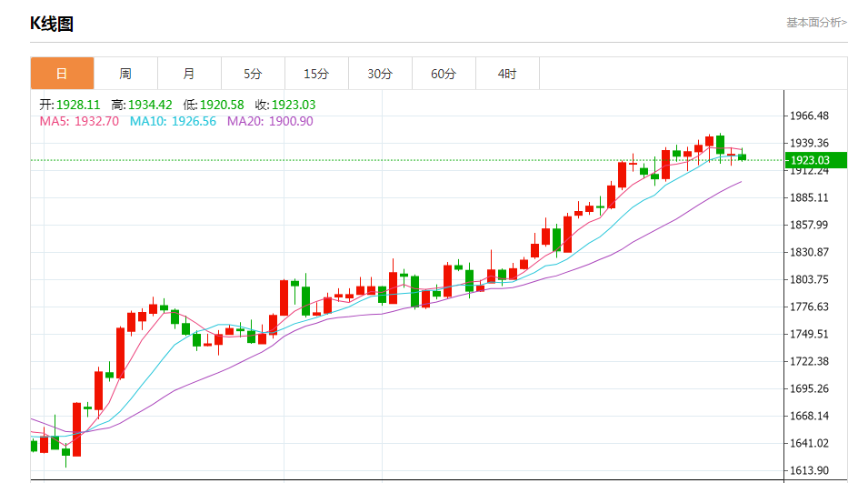Open the 基本面分析 link
Viewport: 868px width, 483px height.
[816, 23]
